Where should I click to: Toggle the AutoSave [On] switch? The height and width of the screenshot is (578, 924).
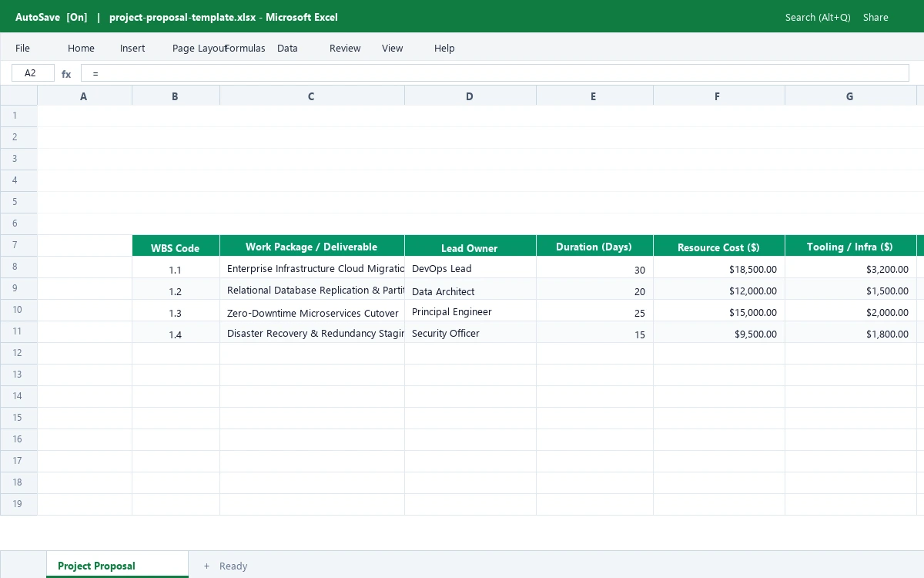(52, 17)
